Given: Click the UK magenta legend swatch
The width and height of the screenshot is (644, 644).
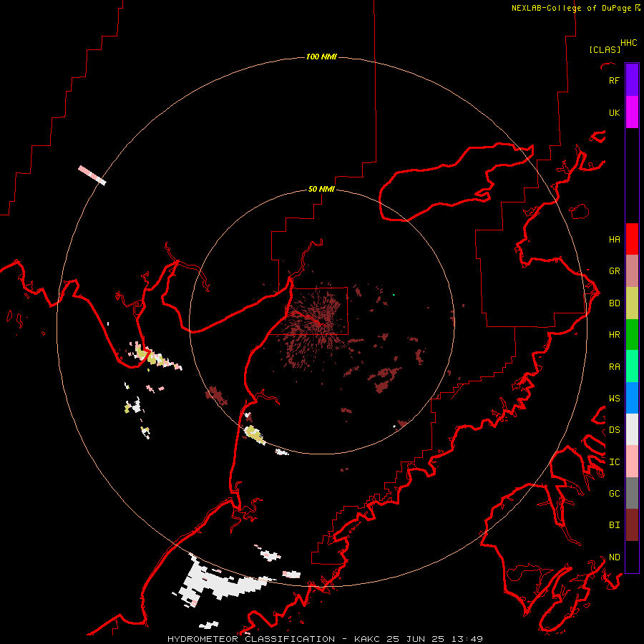Looking at the screenshot, I should (x=632, y=112).
